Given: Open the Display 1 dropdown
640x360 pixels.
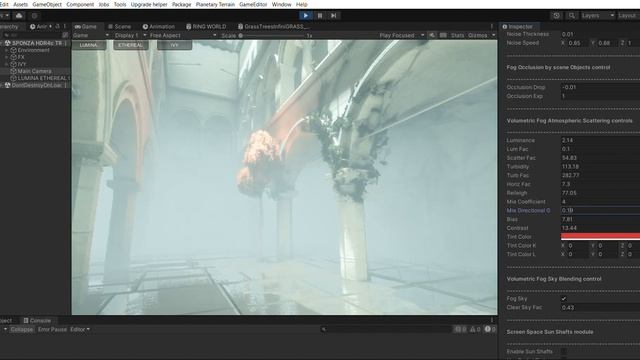Looking at the screenshot, I should tap(130, 36).
